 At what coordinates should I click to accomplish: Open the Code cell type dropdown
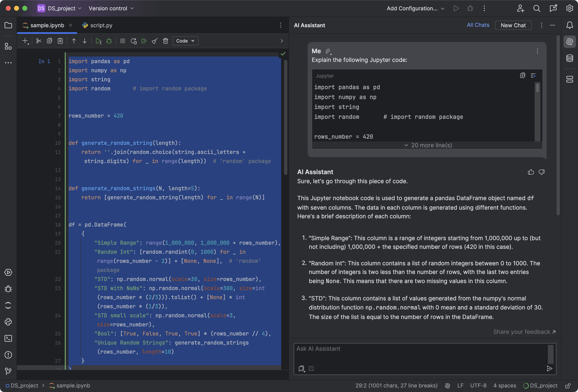pyautogui.click(x=185, y=41)
